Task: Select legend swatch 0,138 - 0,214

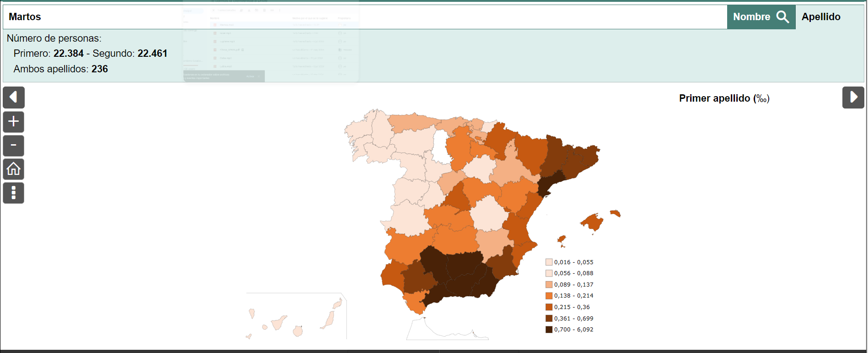Action: [549, 296]
